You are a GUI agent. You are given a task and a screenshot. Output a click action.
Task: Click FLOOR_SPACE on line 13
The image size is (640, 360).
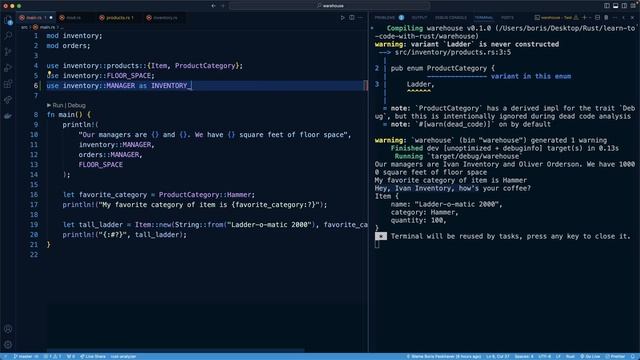(100, 164)
